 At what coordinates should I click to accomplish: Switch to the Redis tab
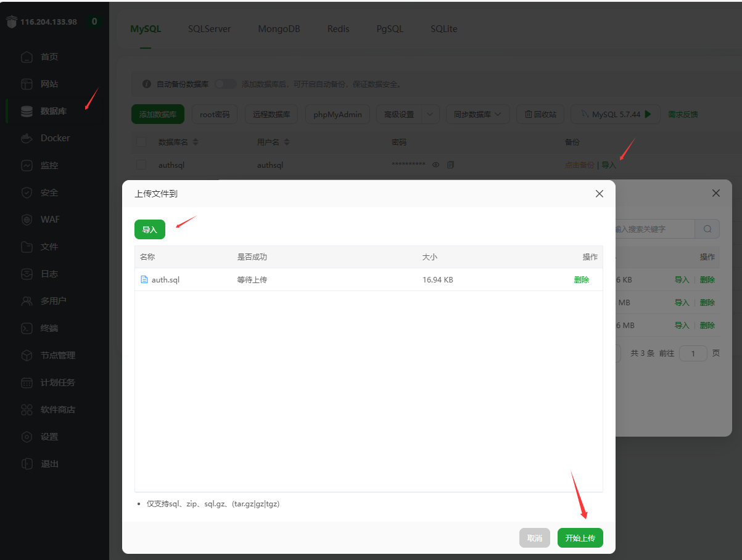338,29
